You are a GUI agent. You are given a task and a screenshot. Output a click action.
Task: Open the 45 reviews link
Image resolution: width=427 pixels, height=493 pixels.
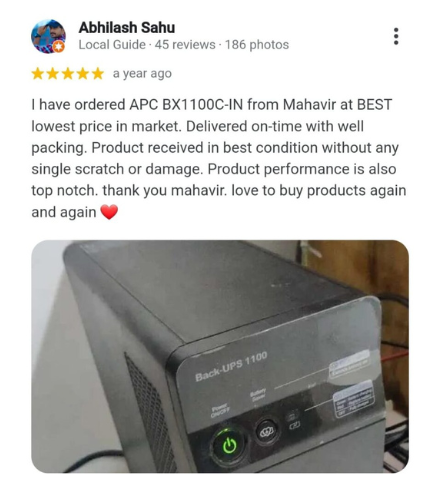[x=185, y=45]
